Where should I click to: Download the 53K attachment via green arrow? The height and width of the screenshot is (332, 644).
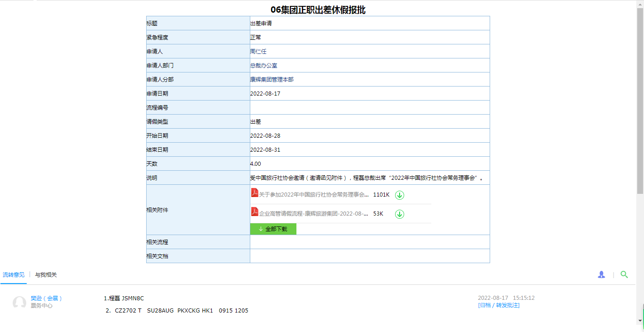(399, 214)
